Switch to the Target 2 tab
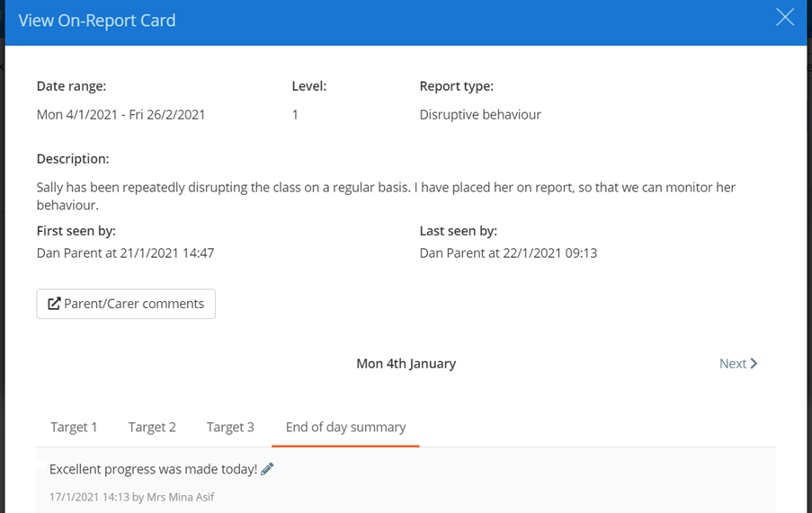Image resolution: width=812 pixels, height=513 pixels. click(152, 427)
